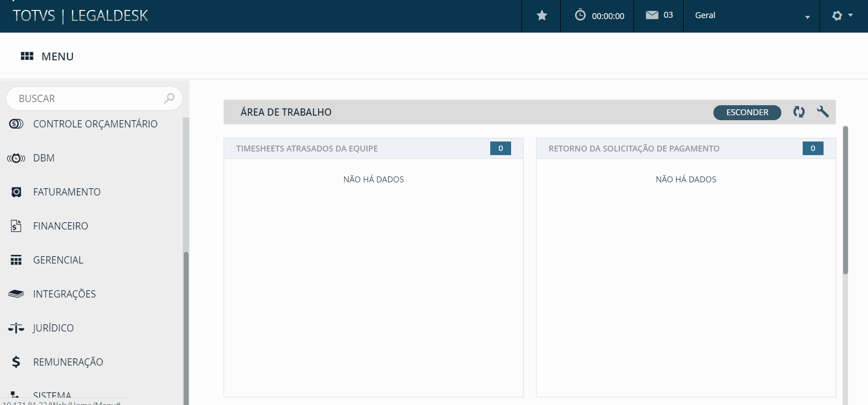Open FINANCEIRO menu item
Screen dimensions: 868x405
60,226
